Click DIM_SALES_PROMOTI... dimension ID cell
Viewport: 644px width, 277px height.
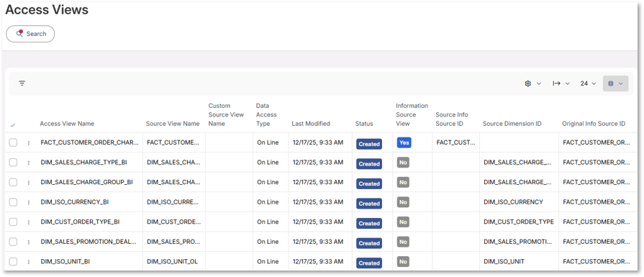coord(518,242)
